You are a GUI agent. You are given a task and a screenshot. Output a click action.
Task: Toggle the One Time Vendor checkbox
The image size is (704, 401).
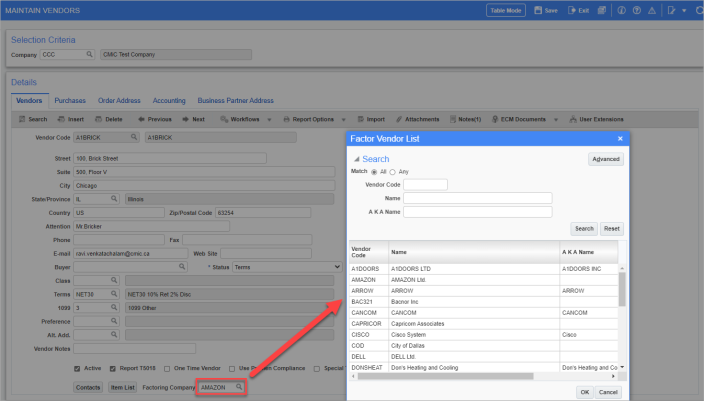click(x=167, y=369)
